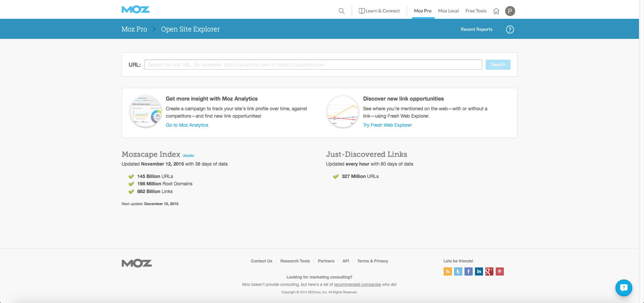Open the help question mark icon in the blue bar

510,29
